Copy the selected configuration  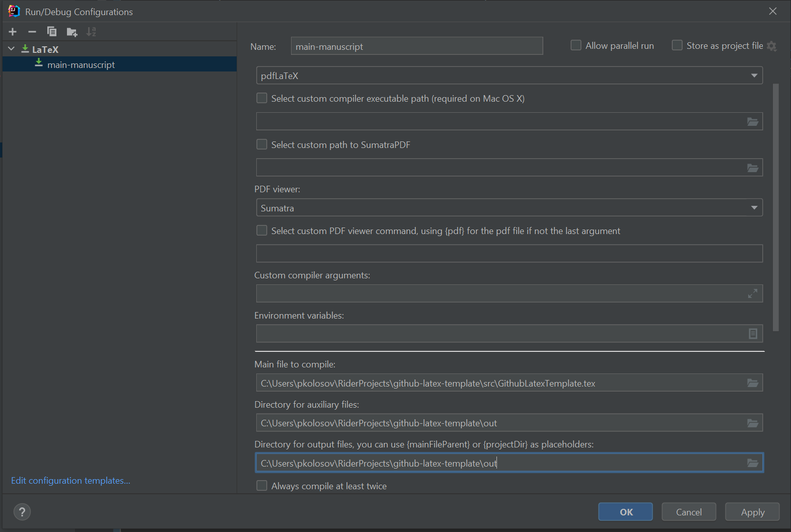(51, 32)
